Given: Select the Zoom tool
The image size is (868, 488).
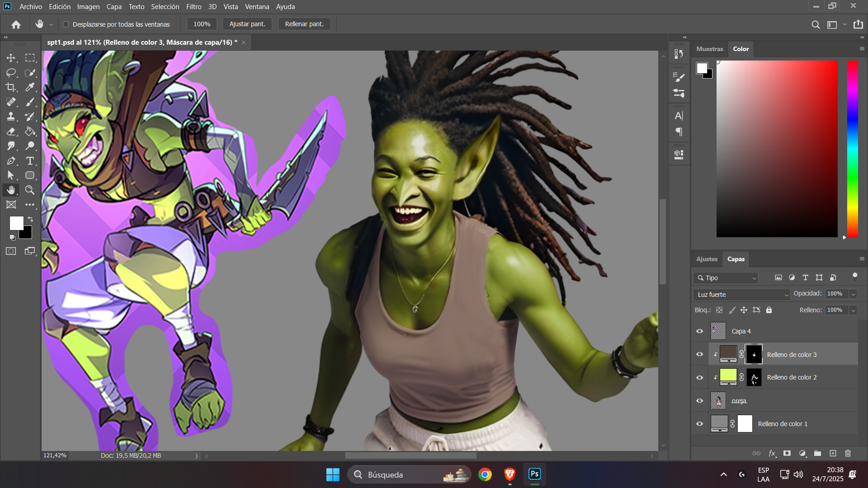Looking at the screenshot, I should coord(30,190).
